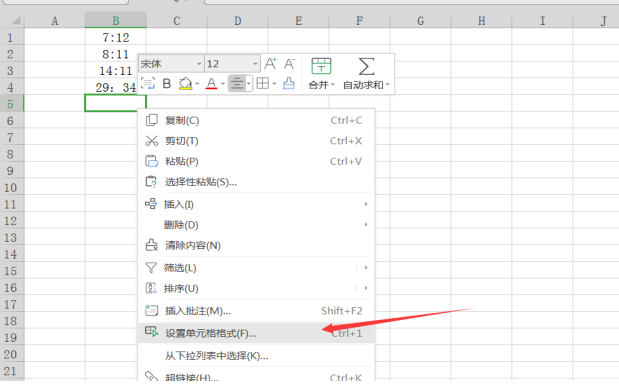Screen dimensions: 619x392
Task: Toggle bold formatting in mini toolbar
Action: click(x=167, y=83)
